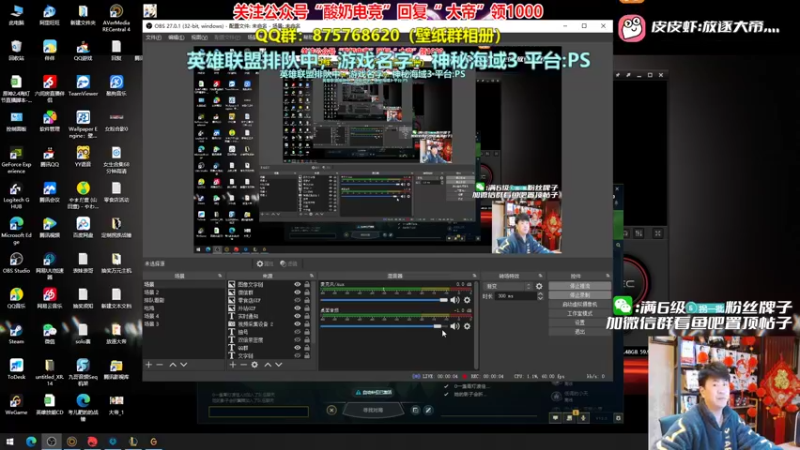Click the 启动虚拟摄像机 virtual camera button

coord(580,304)
